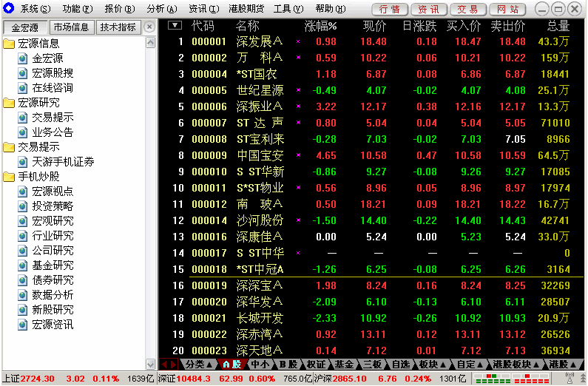588x386 pixels.
Task: Click the 债券研究 page icon
Action: 23,280
